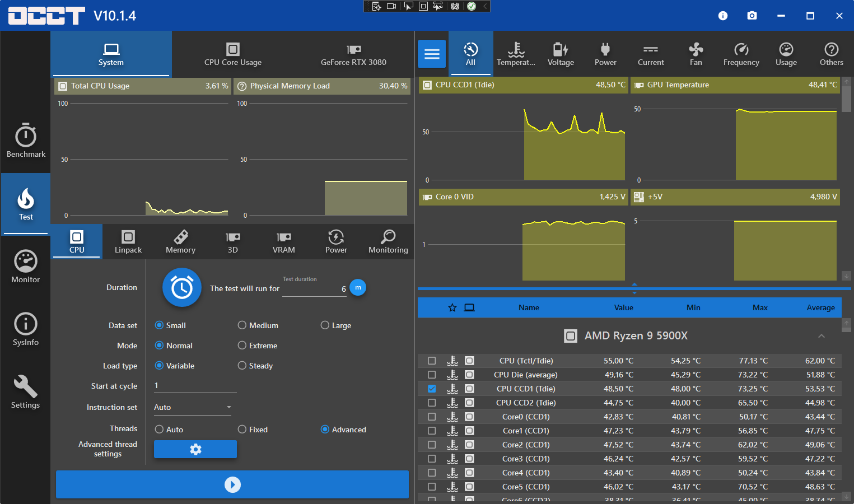Choose the VRAM test
The height and width of the screenshot is (504, 854).
pos(283,242)
